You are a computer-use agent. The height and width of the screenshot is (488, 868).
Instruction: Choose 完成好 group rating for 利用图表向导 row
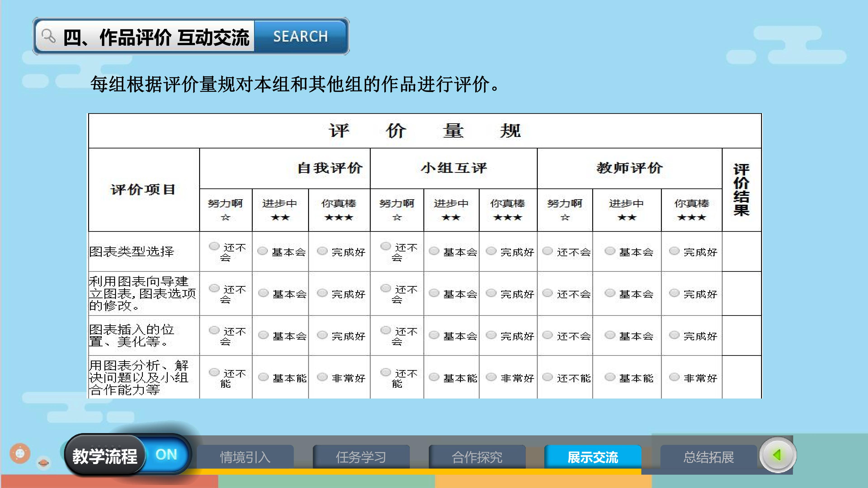click(491, 293)
